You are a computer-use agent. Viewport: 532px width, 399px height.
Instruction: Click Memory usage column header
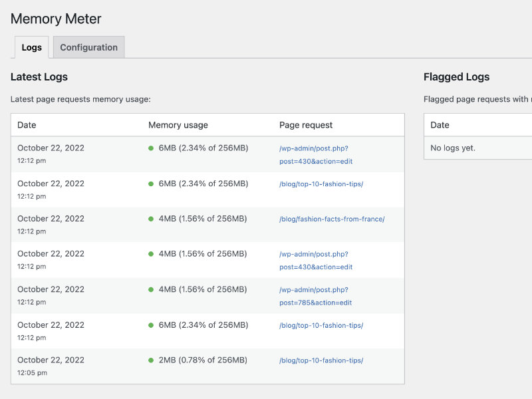(178, 125)
